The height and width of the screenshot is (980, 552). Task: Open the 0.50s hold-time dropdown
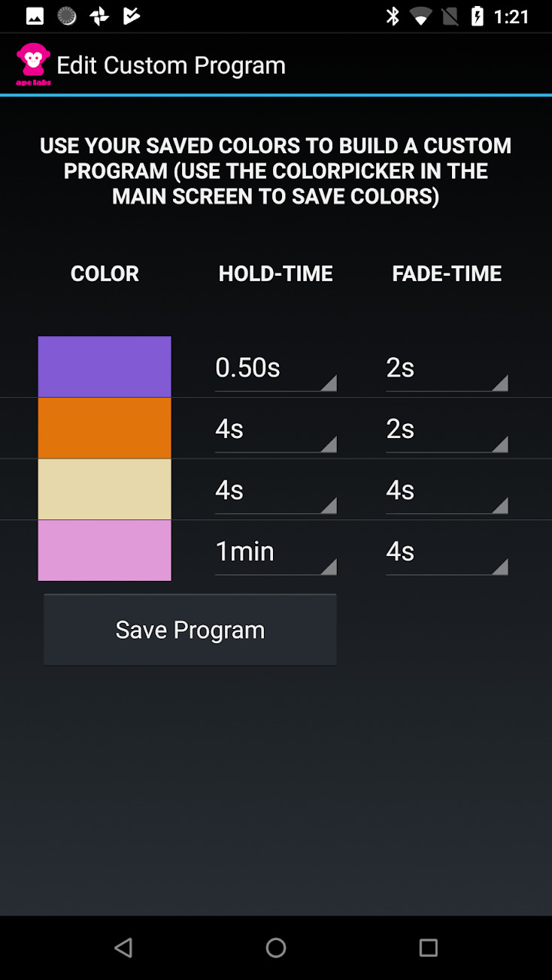[275, 368]
